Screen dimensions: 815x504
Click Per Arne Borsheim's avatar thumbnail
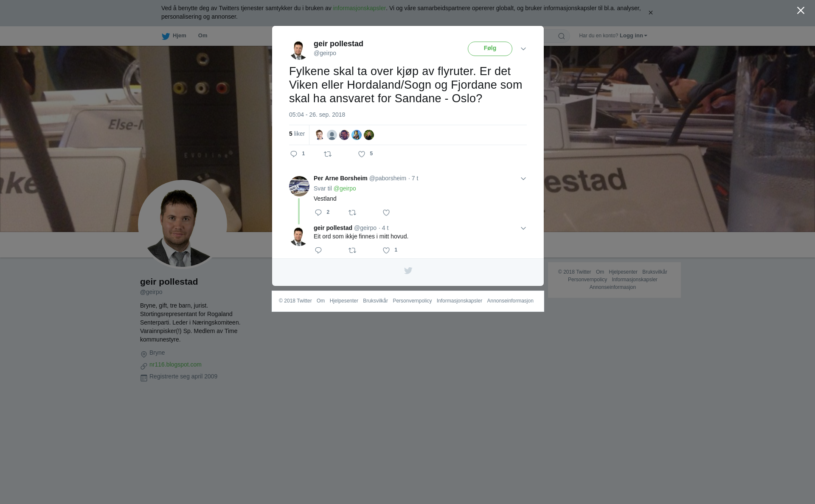[299, 186]
